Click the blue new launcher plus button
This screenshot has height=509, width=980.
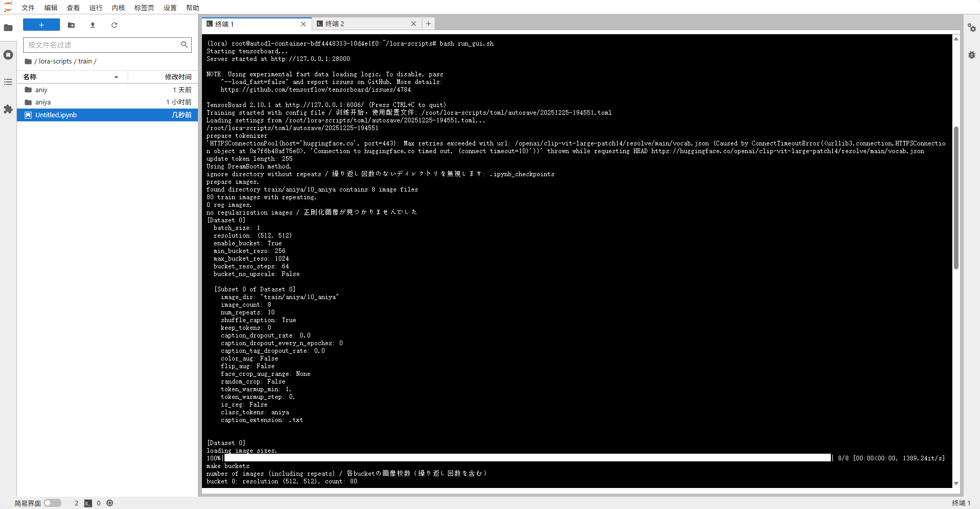click(x=42, y=25)
